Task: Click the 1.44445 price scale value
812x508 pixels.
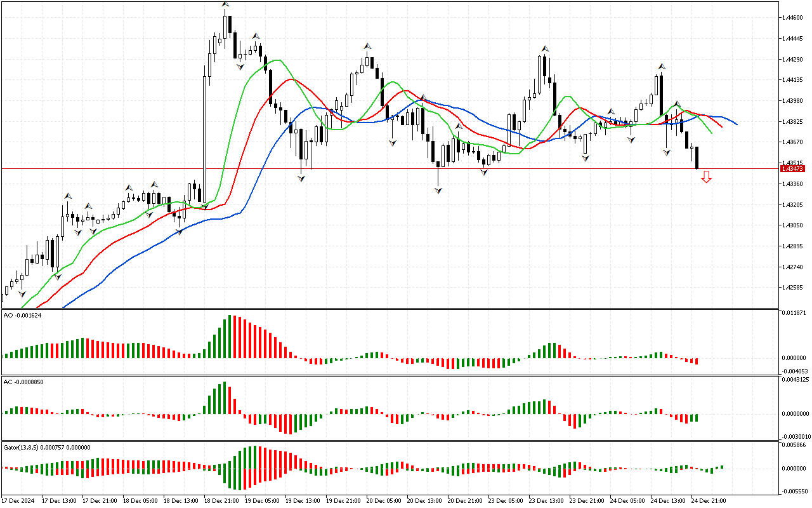Action: tap(793, 39)
